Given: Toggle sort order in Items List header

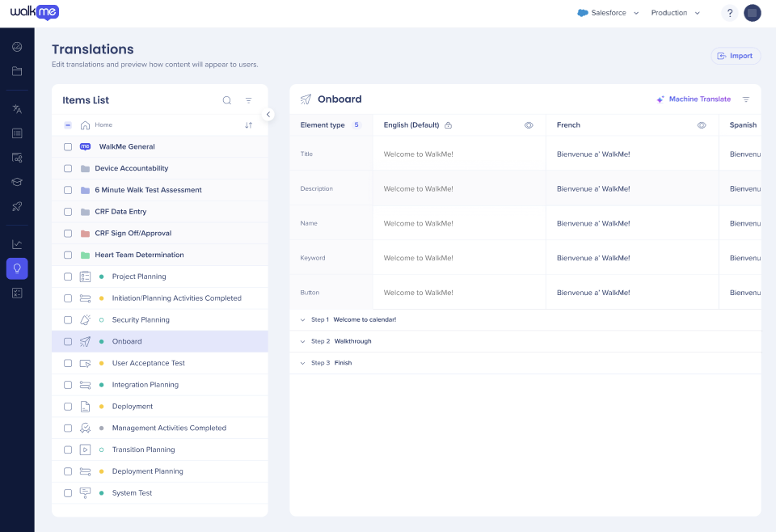Looking at the screenshot, I should pos(248,125).
